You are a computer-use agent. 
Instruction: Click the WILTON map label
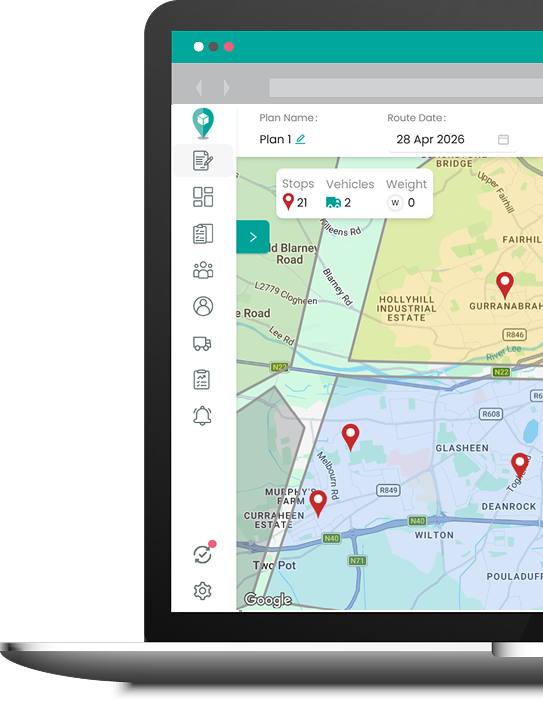(434, 535)
